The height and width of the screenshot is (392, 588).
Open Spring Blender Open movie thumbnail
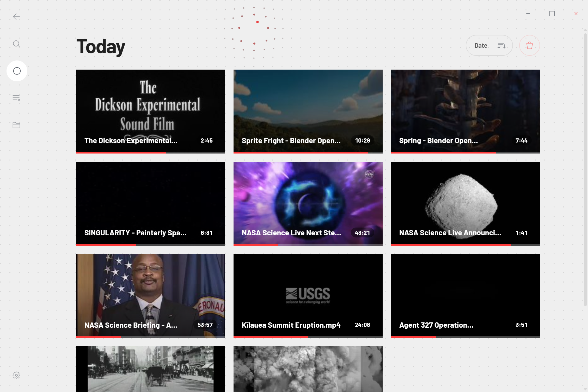click(x=465, y=111)
